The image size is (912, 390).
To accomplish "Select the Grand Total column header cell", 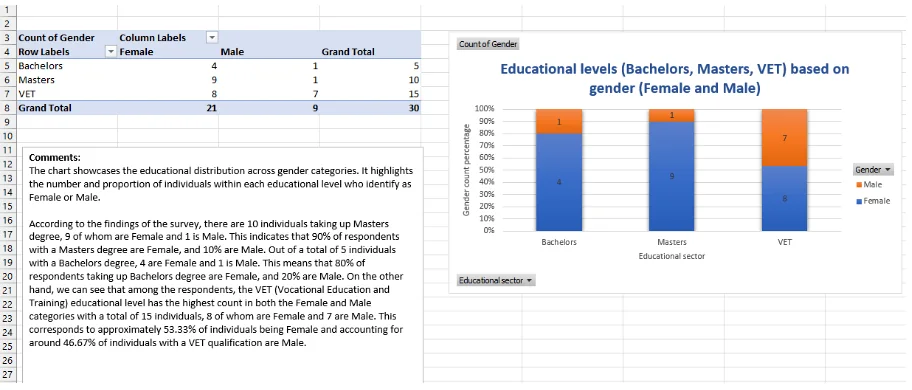I will pos(370,52).
